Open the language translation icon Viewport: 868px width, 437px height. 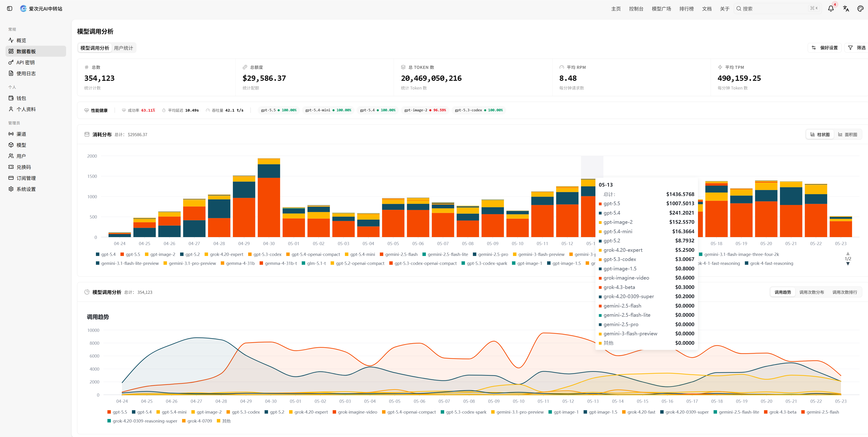click(x=846, y=8)
